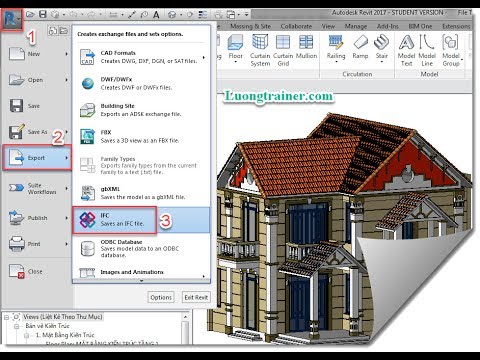The height and width of the screenshot is (360, 480).
Task: Collapse the Views (Liệt Kê Theo Thư Mục) tree node
Action: (6, 317)
